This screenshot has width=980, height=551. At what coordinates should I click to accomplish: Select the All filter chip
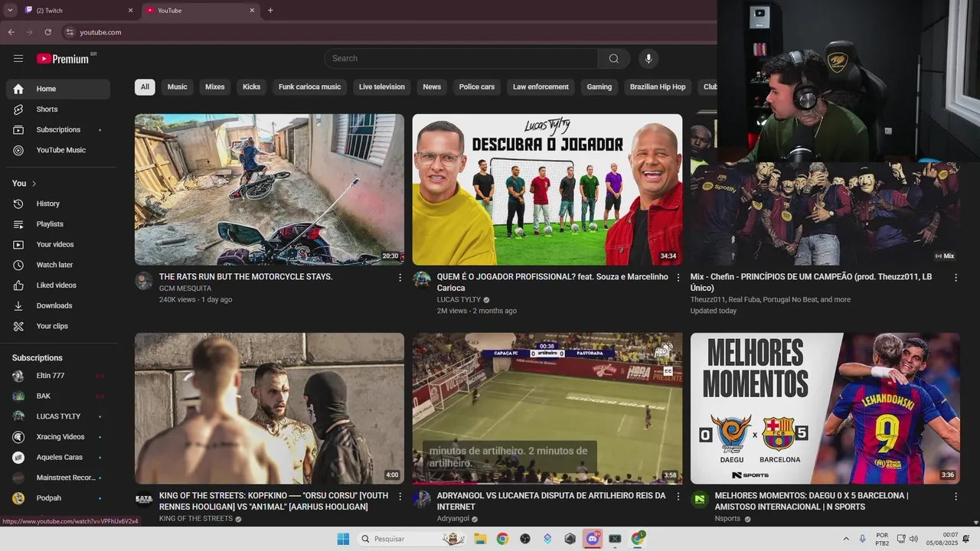[x=145, y=87]
